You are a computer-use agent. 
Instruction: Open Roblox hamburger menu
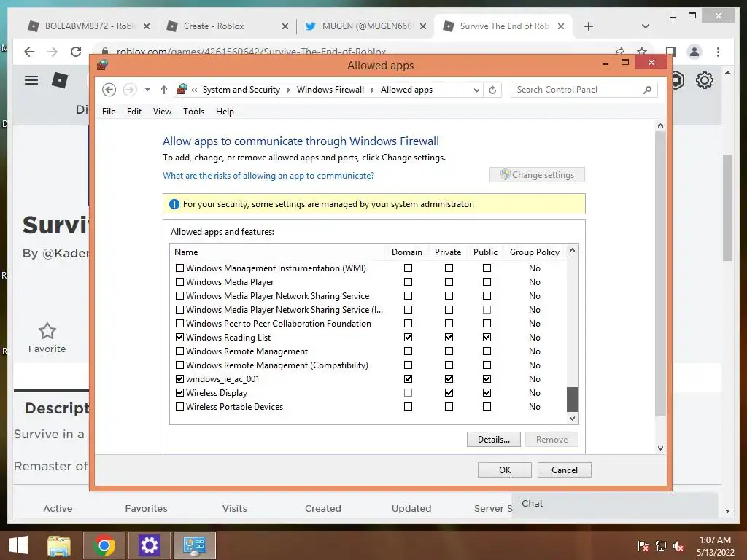pyautogui.click(x=31, y=80)
